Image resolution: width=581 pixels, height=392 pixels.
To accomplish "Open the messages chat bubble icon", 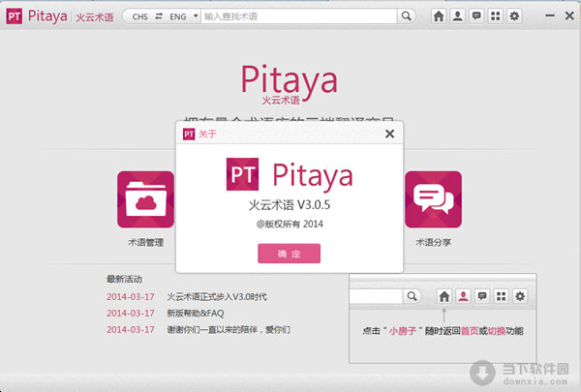I will pos(476,16).
